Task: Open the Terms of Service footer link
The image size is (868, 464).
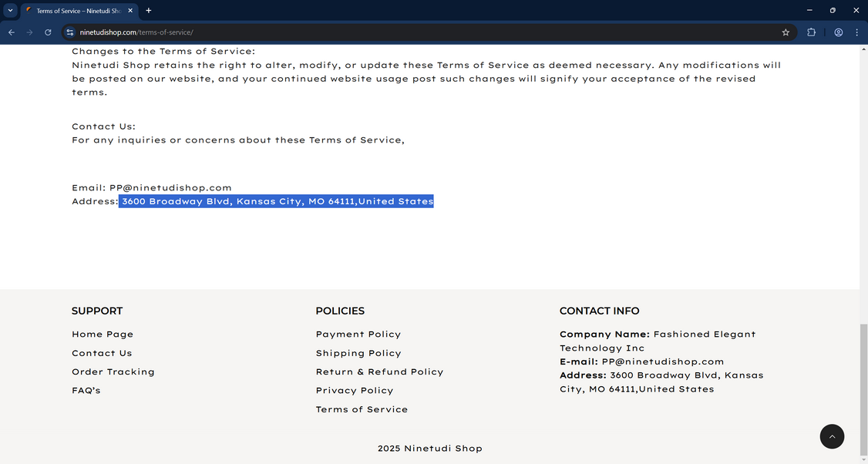Action: tap(362, 409)
